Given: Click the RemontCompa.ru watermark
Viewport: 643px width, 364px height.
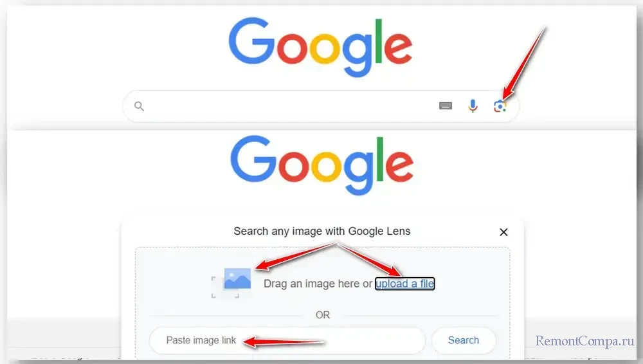Looking at the screenshot, I should [x=585, y=341].
